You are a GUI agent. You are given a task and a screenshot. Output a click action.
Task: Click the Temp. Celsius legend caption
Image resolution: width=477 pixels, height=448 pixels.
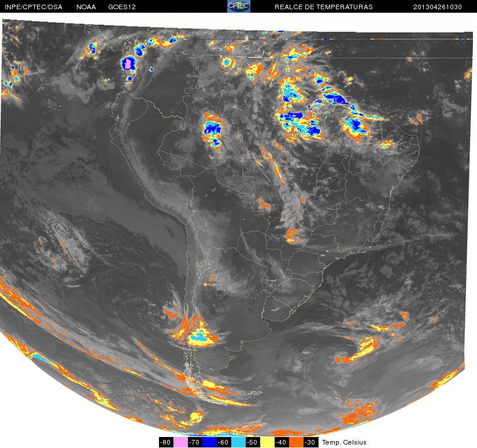tap(344, 442)
